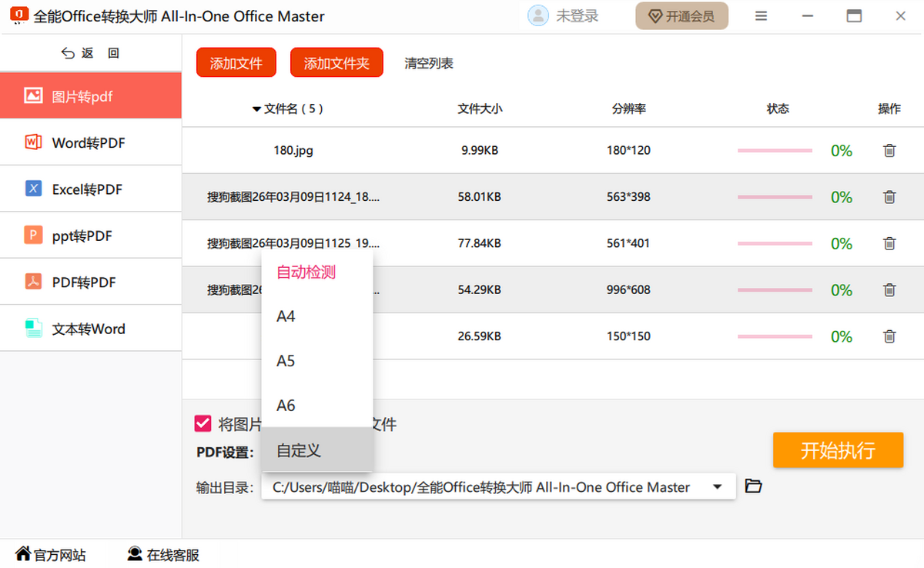Open output folder browse icon

(x=753, y=486)
